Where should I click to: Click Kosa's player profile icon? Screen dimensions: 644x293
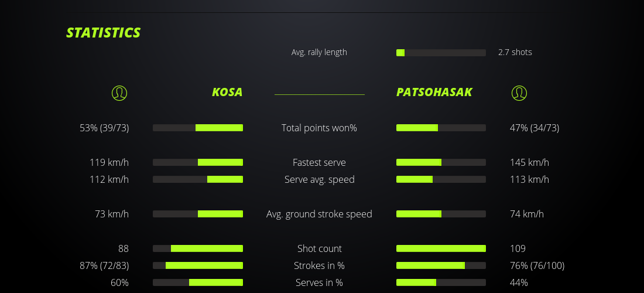click(x=119, y=93)
